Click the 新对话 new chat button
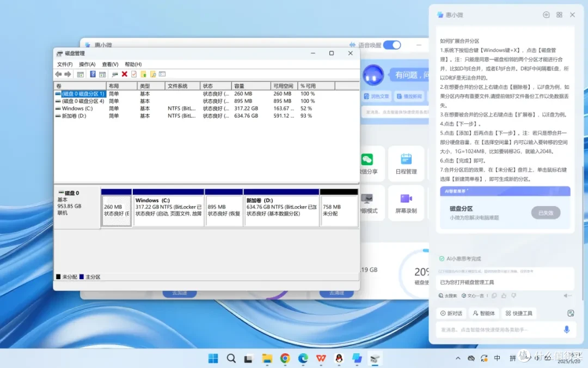 tap(451, 313)
